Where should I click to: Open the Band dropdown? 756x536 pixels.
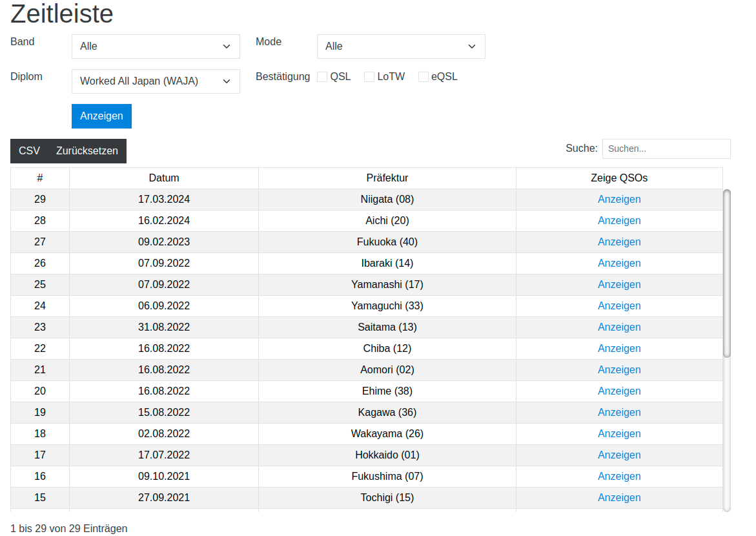coord(155,46)
